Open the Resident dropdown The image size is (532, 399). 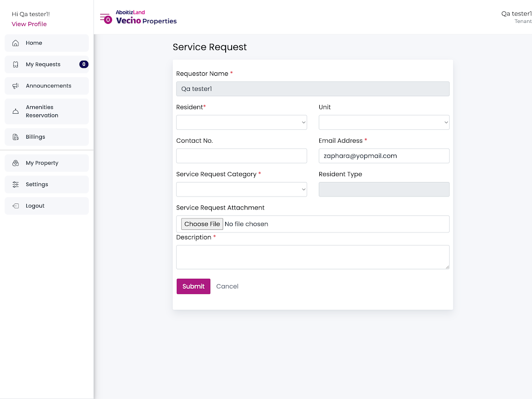(242, 122)
